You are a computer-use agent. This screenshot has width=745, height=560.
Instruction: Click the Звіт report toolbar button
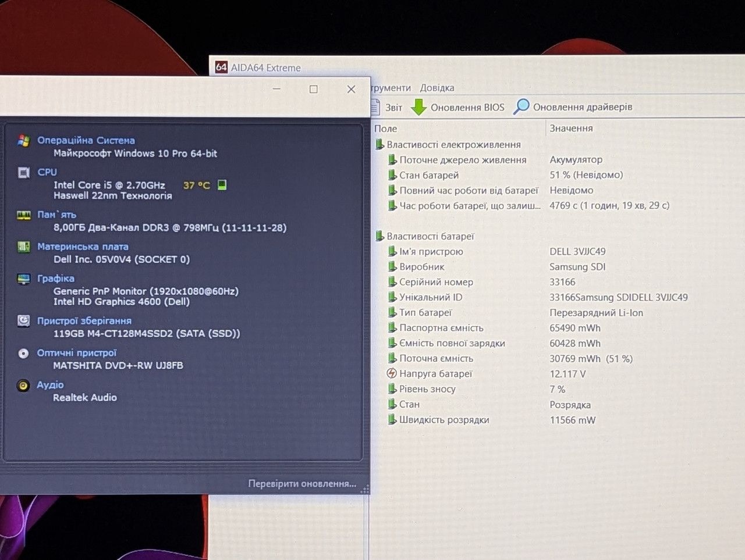387,108
